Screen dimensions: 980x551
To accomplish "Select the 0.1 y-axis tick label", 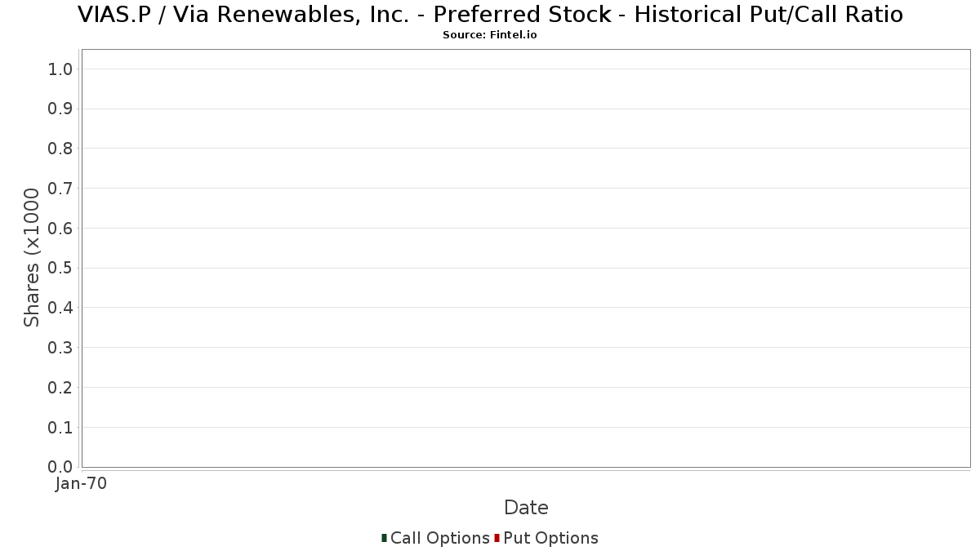I will 61,428.
